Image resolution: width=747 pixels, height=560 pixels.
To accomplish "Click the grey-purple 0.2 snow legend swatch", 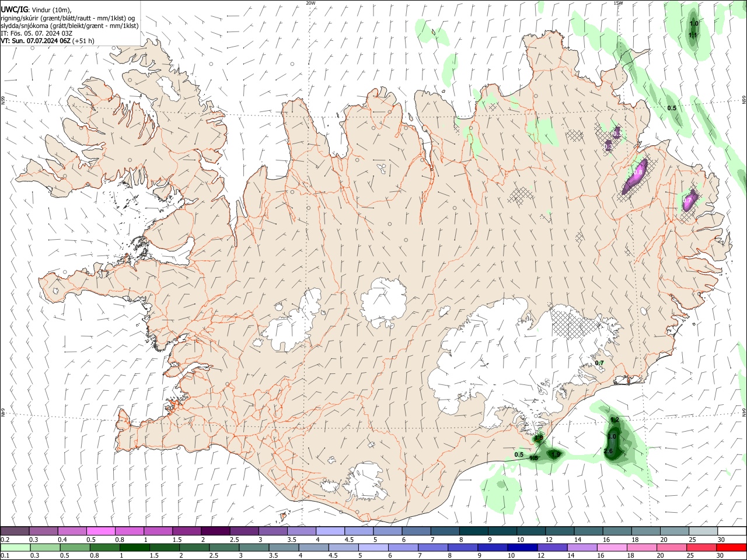I will 15,531.
